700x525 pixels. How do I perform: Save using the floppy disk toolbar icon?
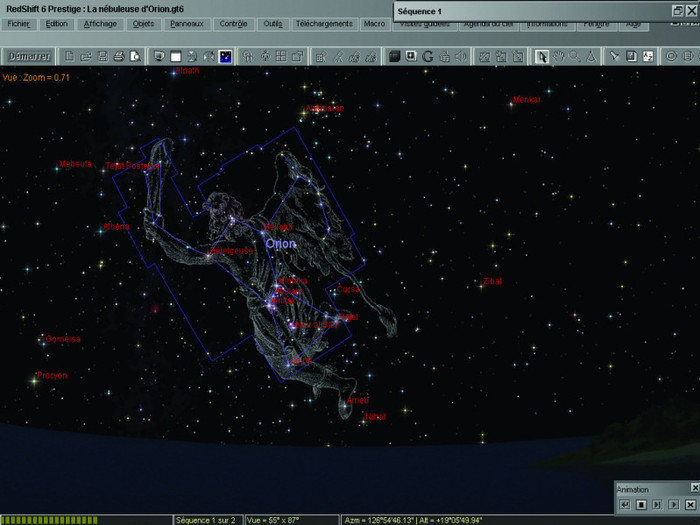pyautogui.click(x=102, y=57)
